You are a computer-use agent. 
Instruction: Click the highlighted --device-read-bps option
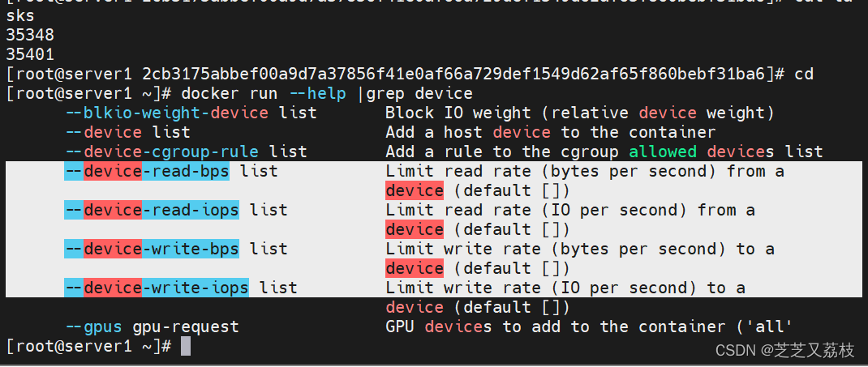pyautogui.click(x=147, y=171)
